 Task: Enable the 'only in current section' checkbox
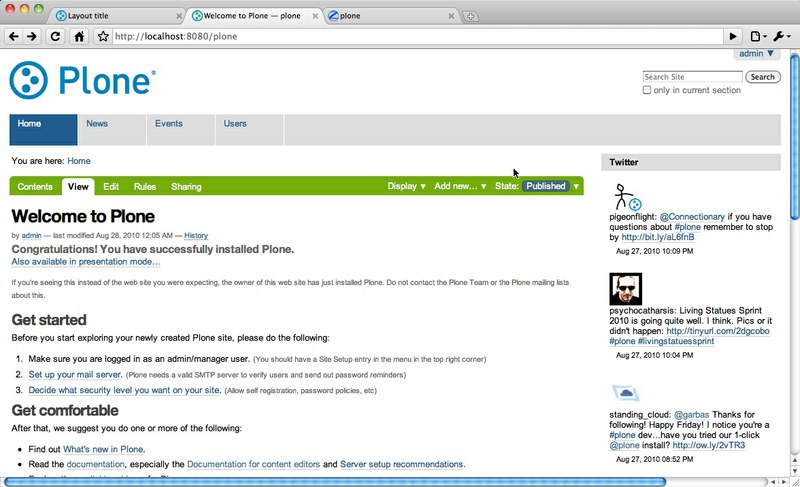647,90
